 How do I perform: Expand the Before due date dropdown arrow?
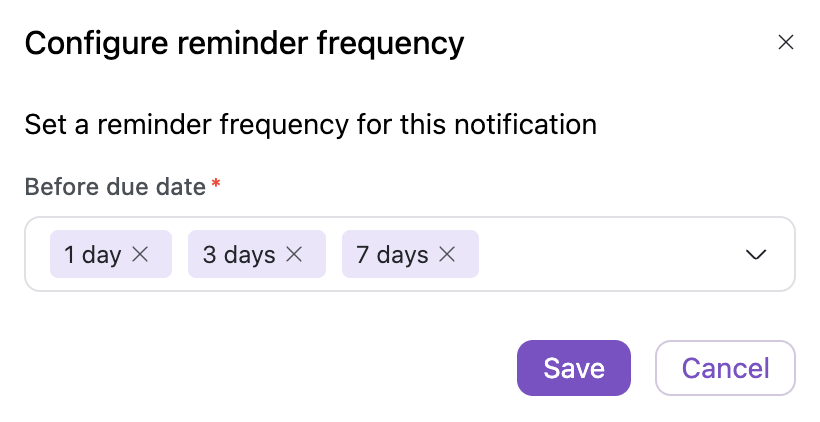coord(757,255)
